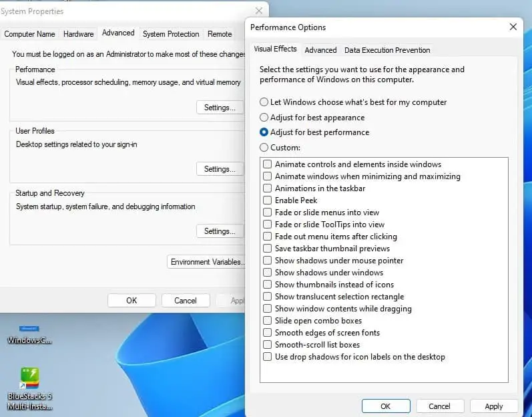Image resolution: width=532 pixels, height=417 pixels.
Task: Close the Performance Options dialog
Action: coord(513,27)
